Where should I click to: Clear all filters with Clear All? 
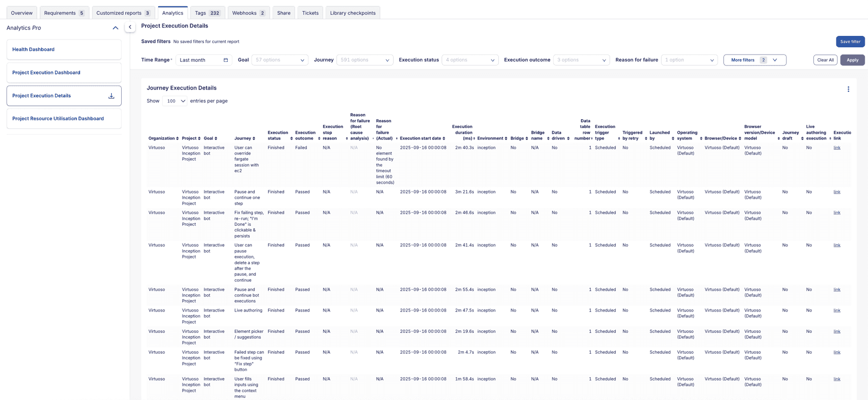[x=825, y=60]
